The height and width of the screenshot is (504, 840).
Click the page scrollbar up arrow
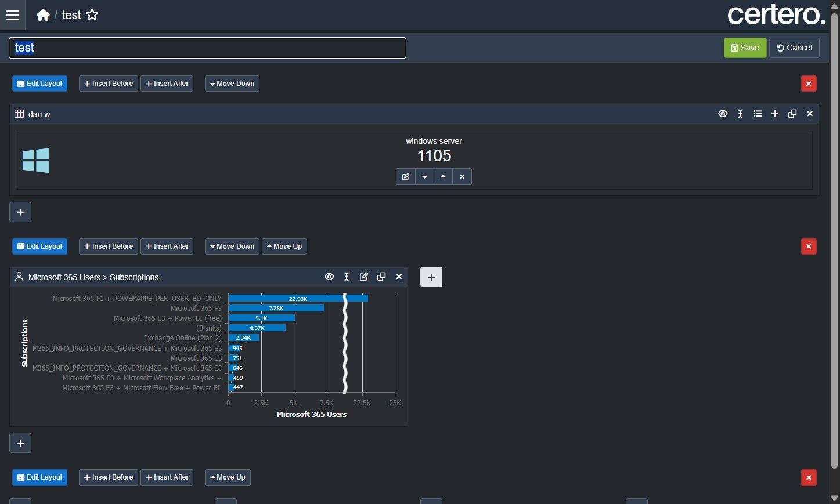click(835, 5)
